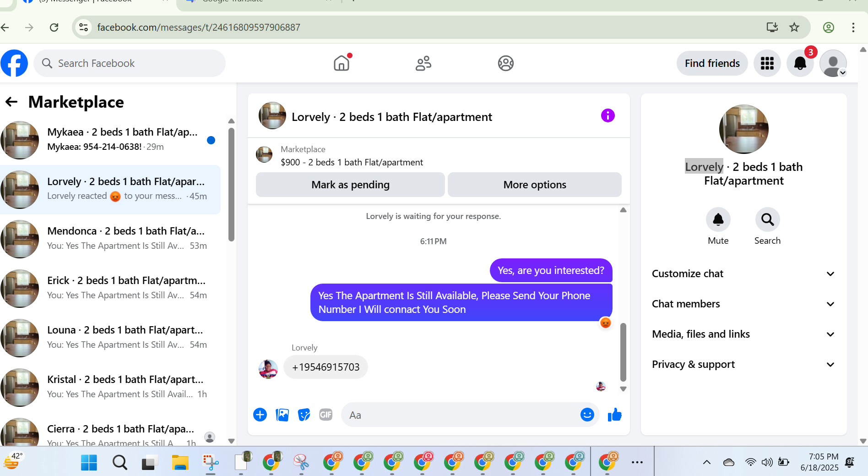Mute the conversation with the bell icon
The height and width of the screenshot is (476, 868).
tap(718, 220)
